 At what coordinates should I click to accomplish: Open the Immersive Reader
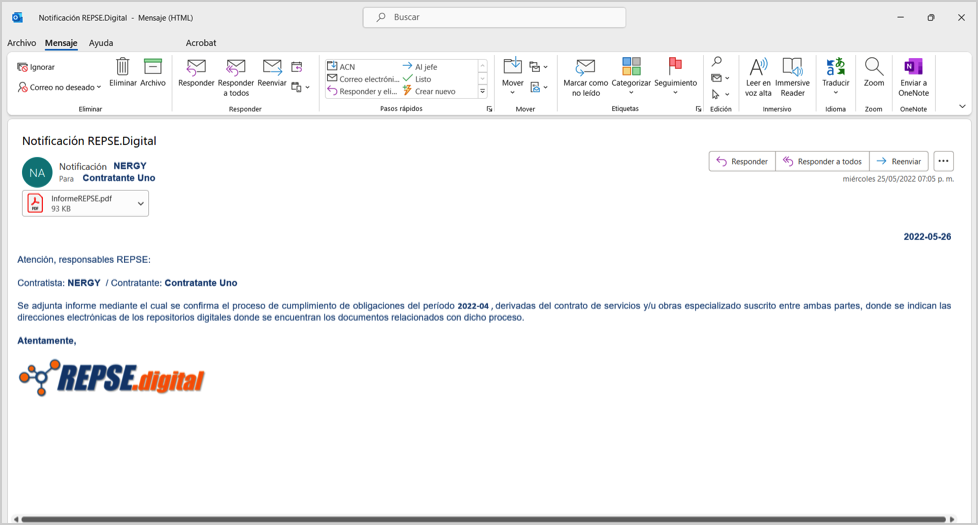click(x=793, y=77)
